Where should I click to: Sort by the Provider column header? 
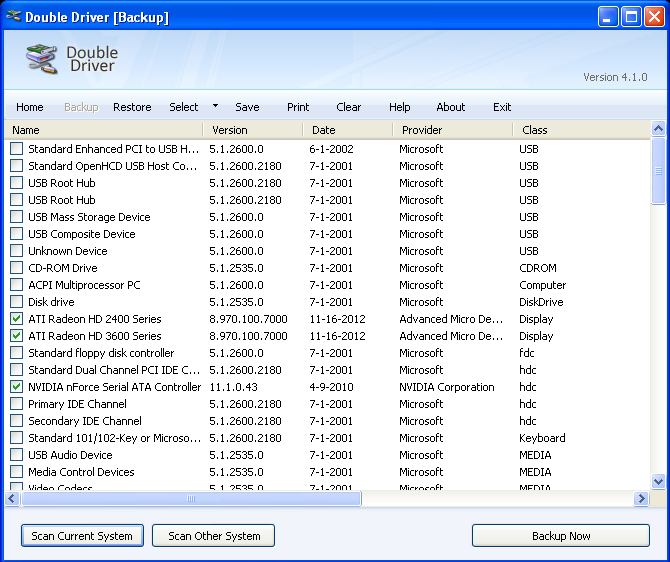(453, 129)
